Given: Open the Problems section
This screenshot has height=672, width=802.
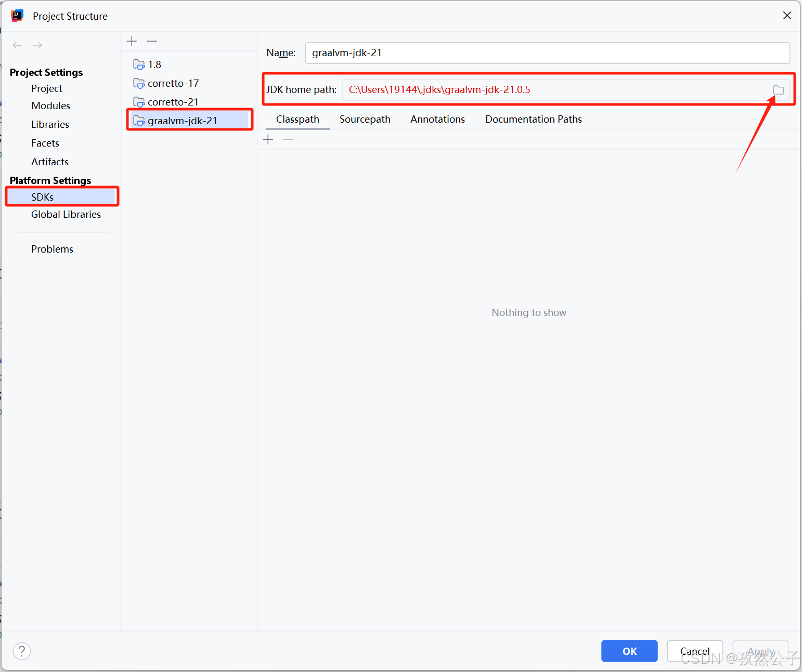Looking at the screenshot, I should coord(52,249).
